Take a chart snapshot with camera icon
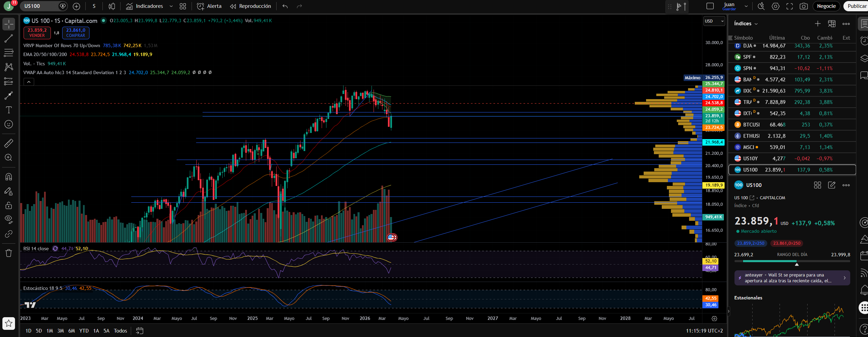Viewport: 868px width, 337px height. tap(803, 6)
